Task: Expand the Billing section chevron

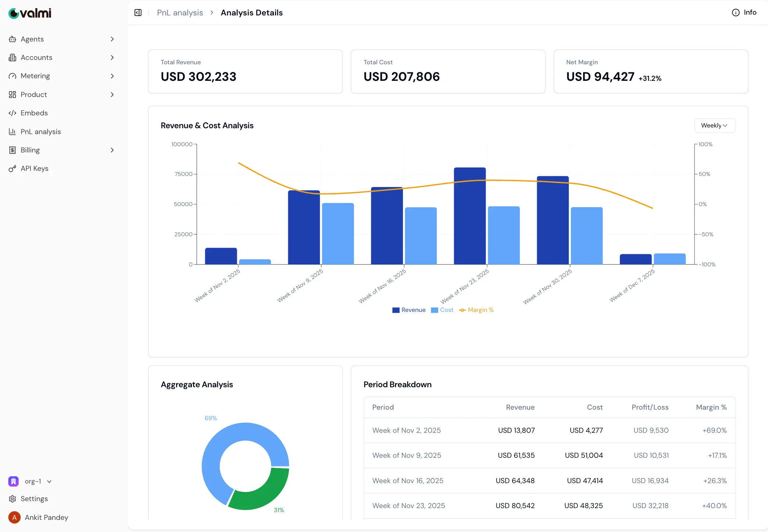Action: click(112, 150)
